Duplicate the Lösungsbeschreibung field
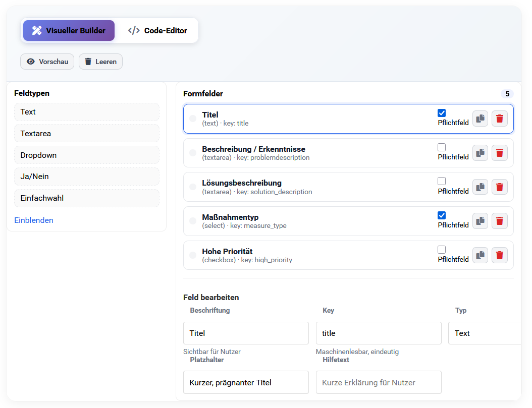 click(480, 187)
